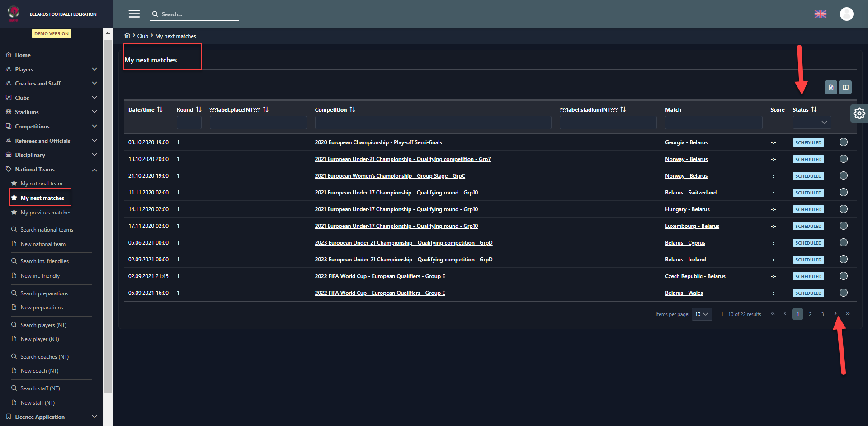
Task: Click the home icon in breadcrumb
Action: point(127,36)
